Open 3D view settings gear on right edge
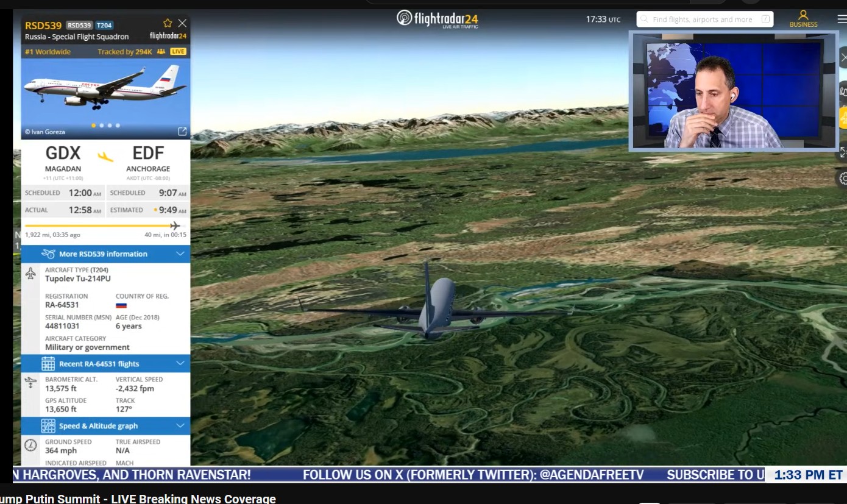 [843, 179]
